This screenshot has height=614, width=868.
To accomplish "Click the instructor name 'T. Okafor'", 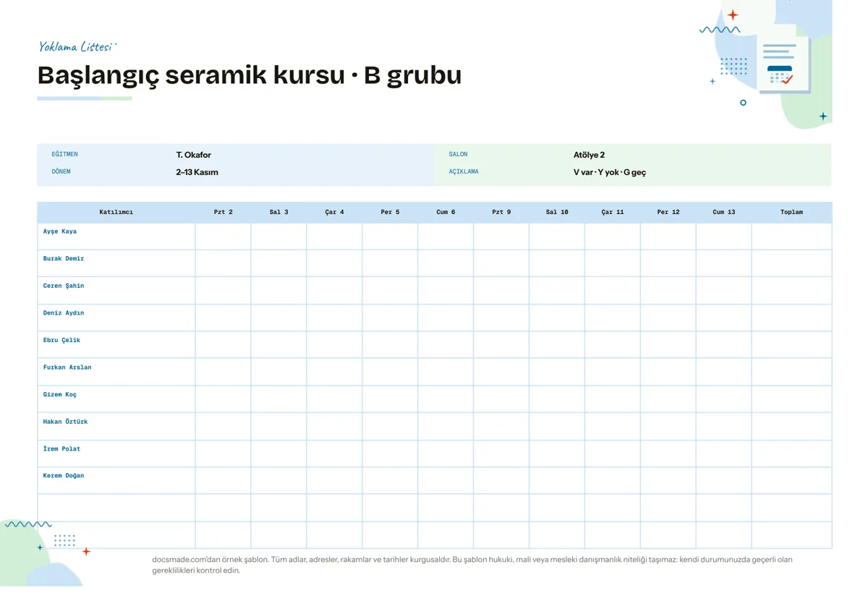I will click(x=193, y=155).
